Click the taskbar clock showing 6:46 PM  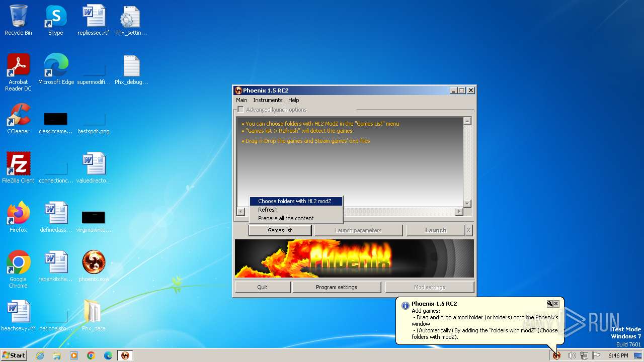618,355
